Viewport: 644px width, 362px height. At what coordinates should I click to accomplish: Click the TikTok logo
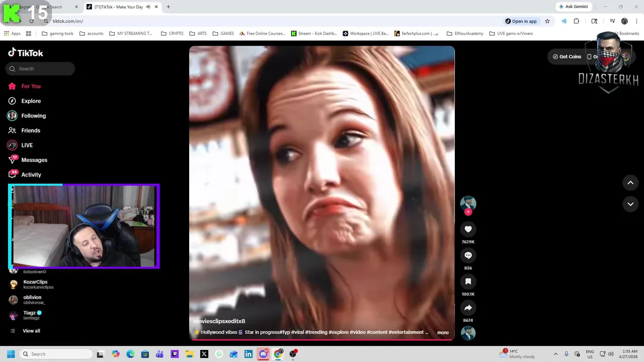(x=26, y=53)
